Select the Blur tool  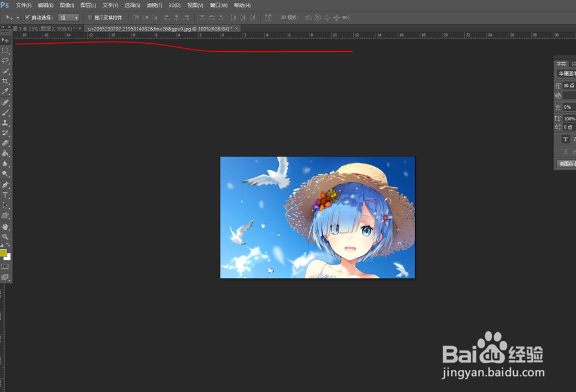5,163
